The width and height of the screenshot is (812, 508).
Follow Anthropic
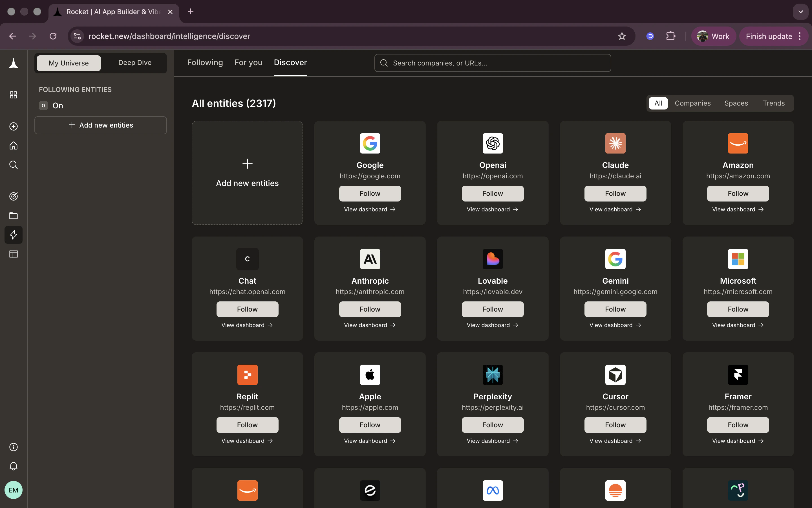click(370, 309)
